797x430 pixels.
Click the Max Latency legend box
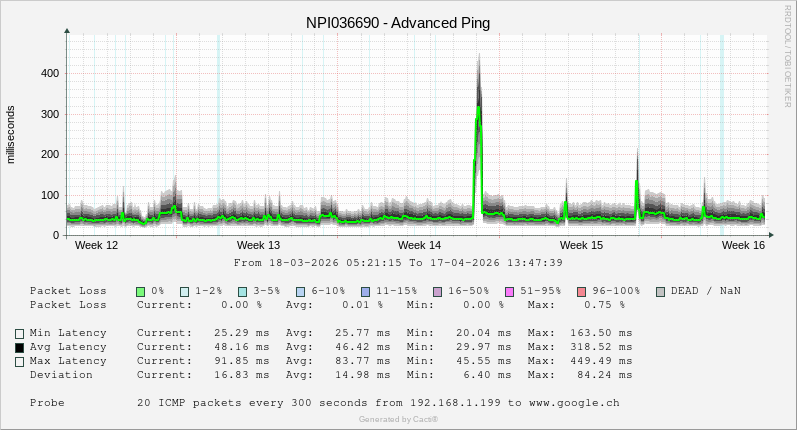click(19, 361)
